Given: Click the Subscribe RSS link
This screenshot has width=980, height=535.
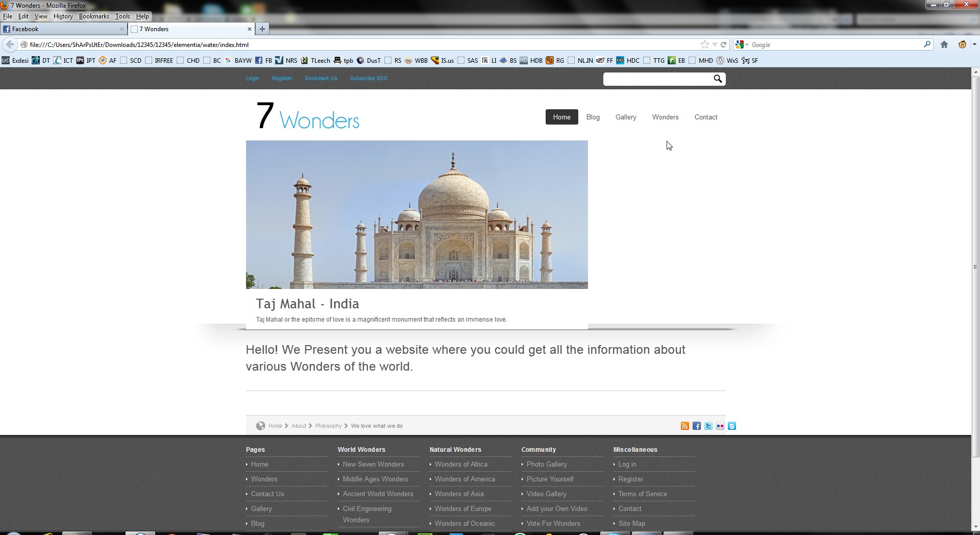Looking at the screenshot, I should tap(369, 78).
